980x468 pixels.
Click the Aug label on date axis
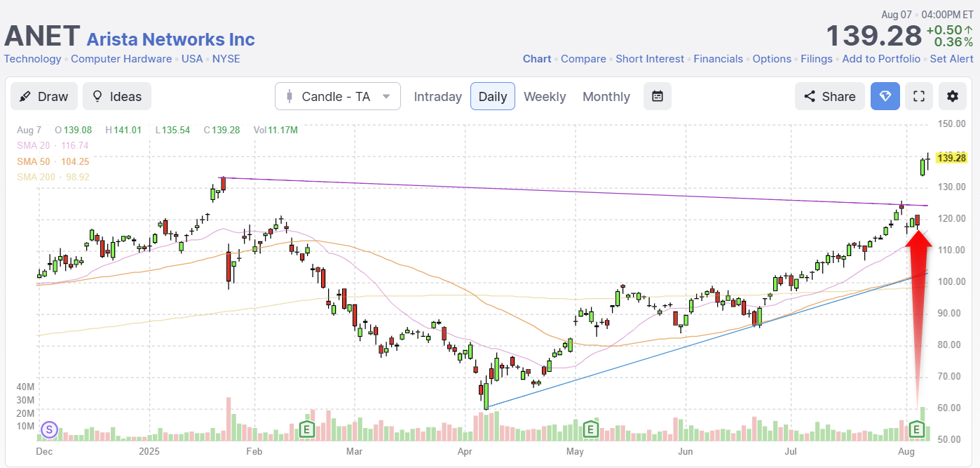(x=907, y=451)
